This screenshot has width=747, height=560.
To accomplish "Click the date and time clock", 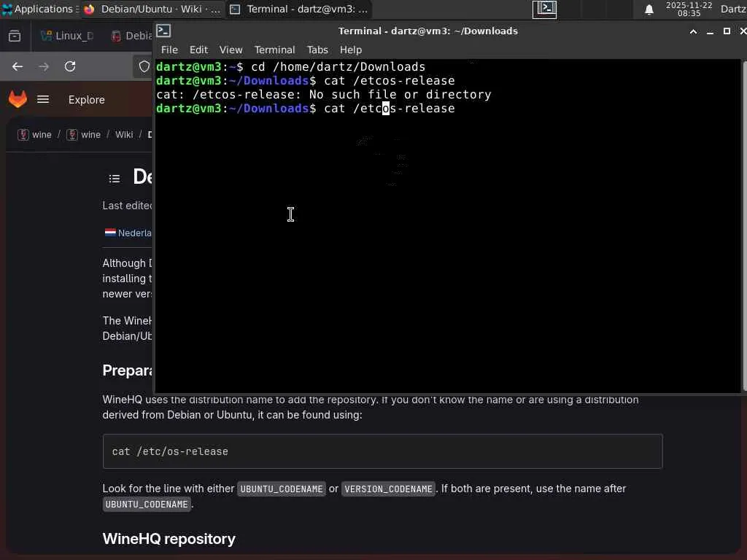I will [689, 9].
